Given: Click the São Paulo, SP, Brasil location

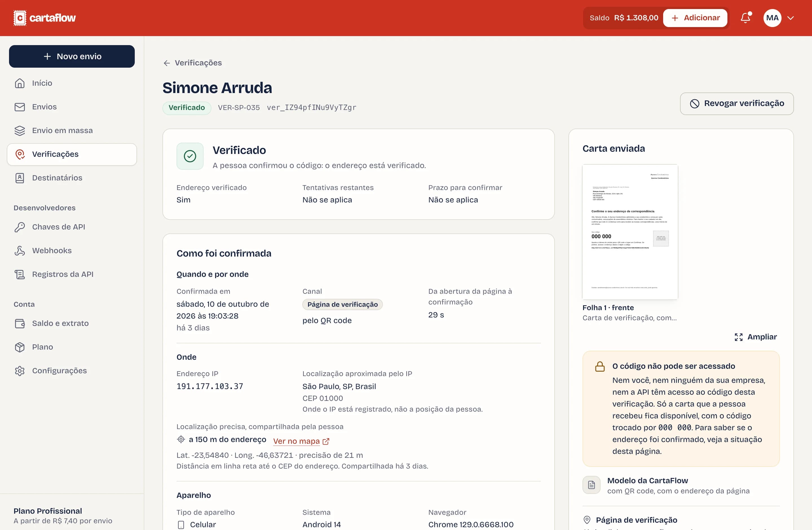Looking at the screenshot, I should point(339,387).
